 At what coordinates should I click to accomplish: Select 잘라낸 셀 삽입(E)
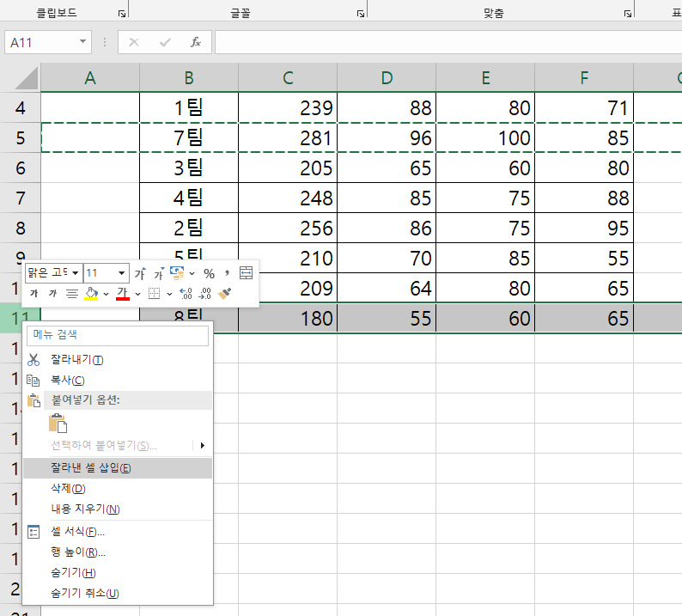coord(118,468)
